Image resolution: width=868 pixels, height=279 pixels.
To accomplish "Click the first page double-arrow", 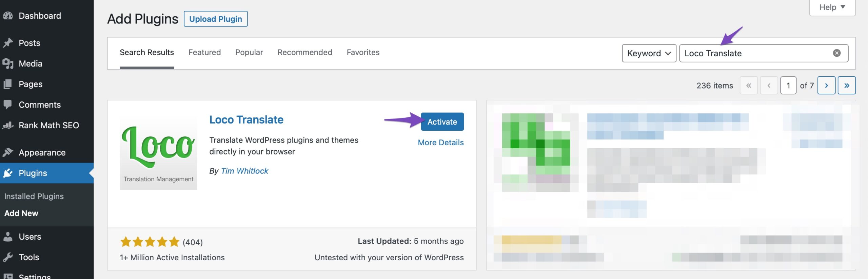I will coord(749,86).
